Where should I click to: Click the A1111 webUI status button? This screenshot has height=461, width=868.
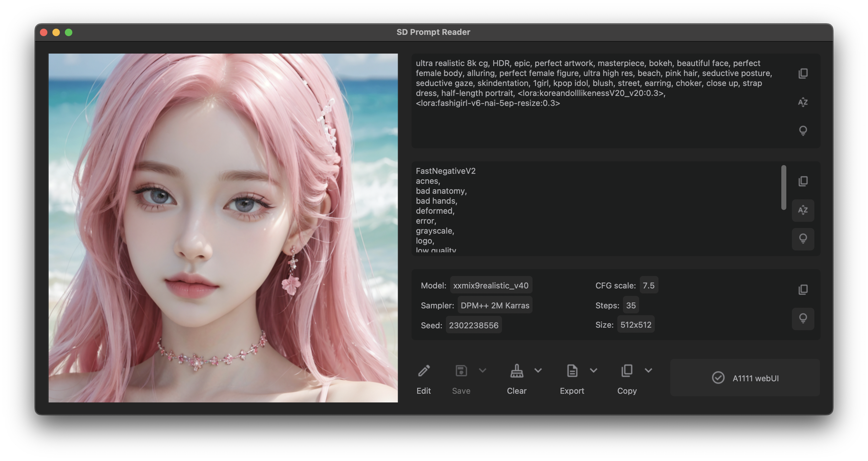745,378
